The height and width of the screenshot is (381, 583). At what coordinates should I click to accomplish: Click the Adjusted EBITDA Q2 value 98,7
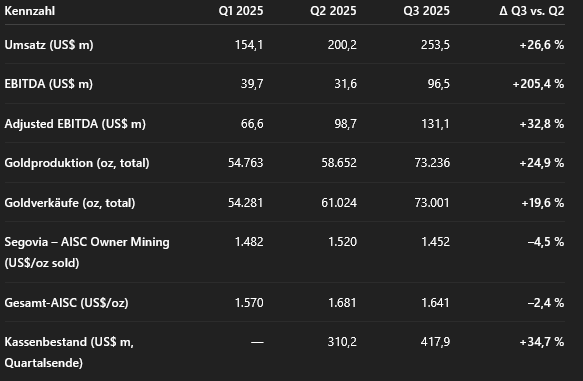(345, 123)
